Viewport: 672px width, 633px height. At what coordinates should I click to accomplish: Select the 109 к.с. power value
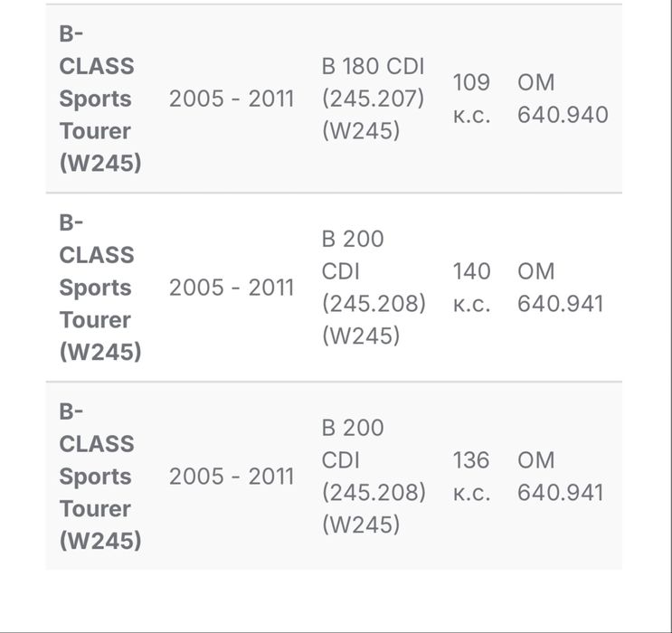(471, 99)
